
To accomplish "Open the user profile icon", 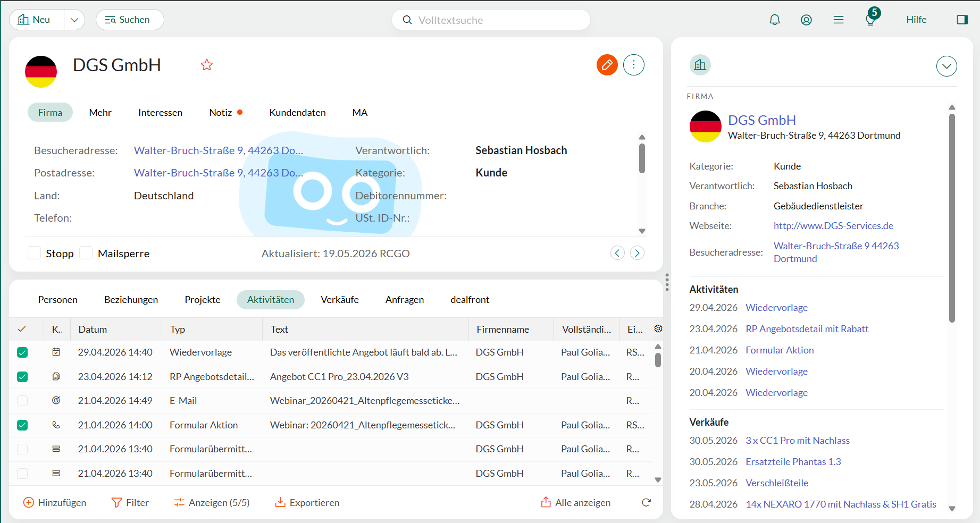I will pos(806,20).
